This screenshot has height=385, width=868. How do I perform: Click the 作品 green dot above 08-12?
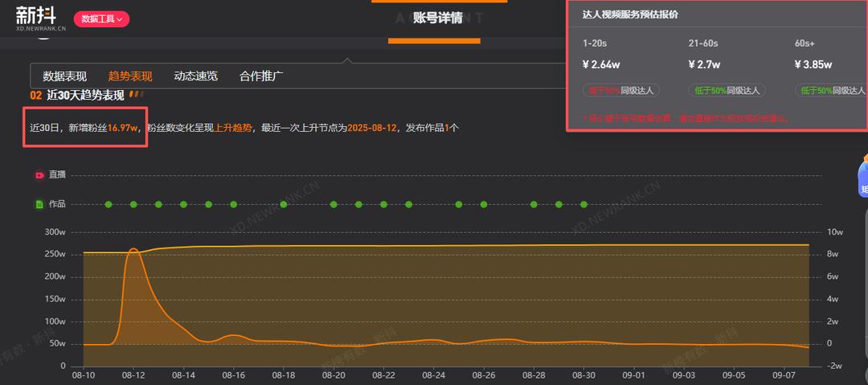click(x=133, y=204)
